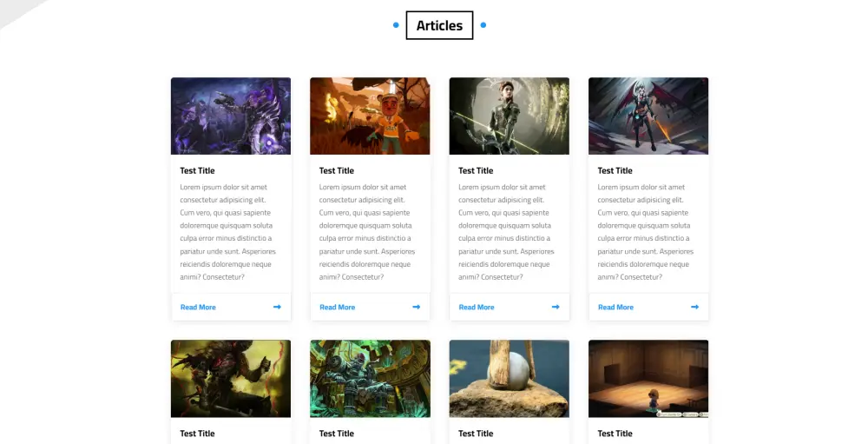Click Test Title below the purple warrior image
Screen dimensions: 868x444
197,170
